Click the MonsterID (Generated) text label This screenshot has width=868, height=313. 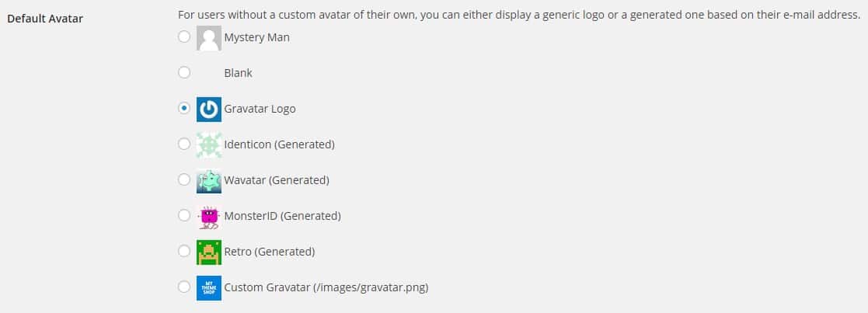pos(282,216)
